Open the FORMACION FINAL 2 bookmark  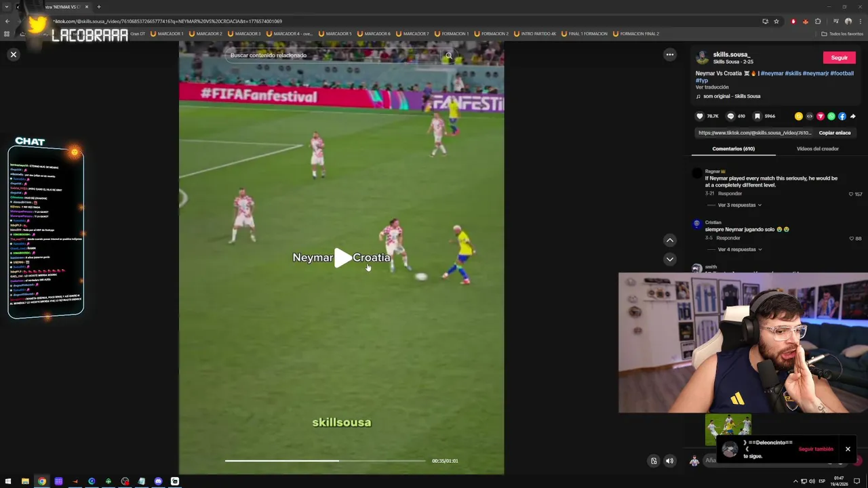[x=635, y=33]
